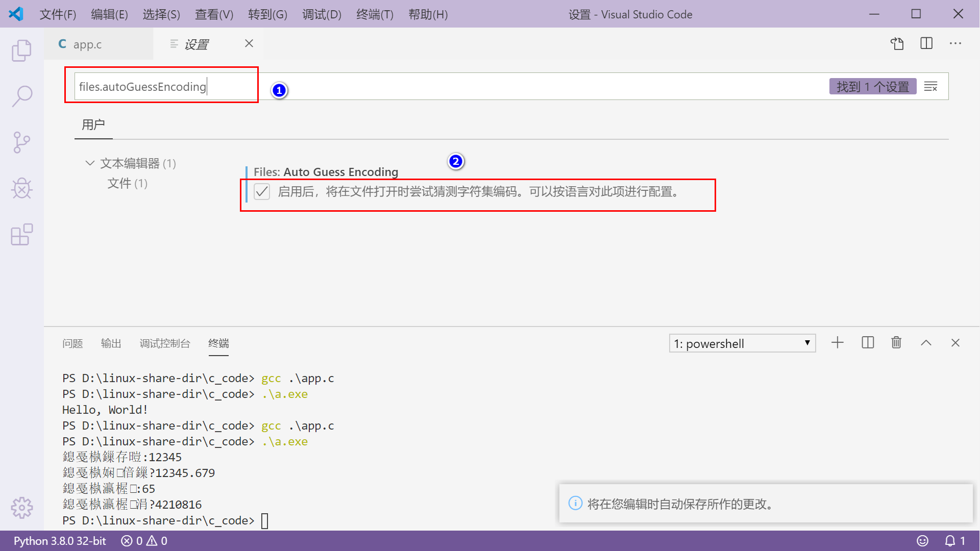Open the 终端(T) menu
Screen dimensions: 980x551
(374, 14)
